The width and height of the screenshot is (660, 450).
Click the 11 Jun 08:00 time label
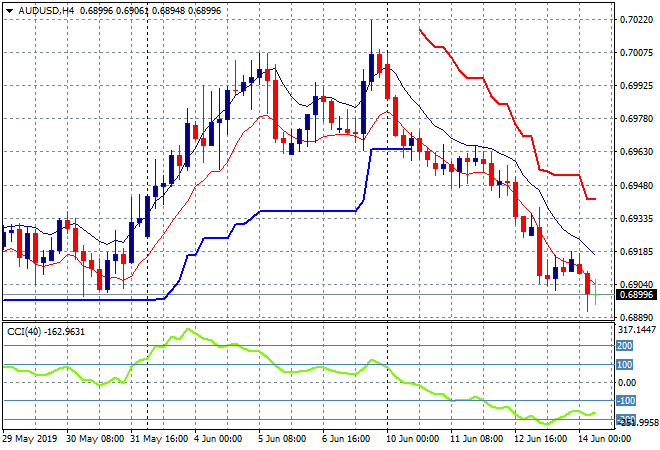[x=476, y=439]
